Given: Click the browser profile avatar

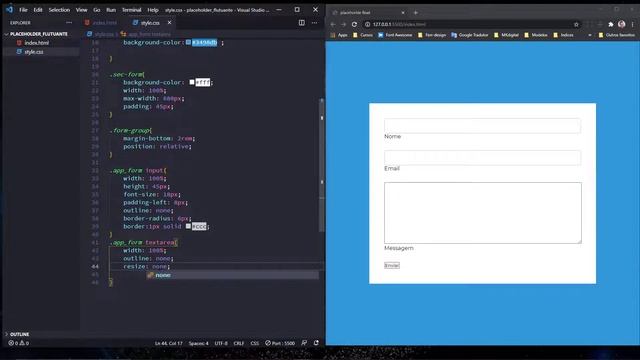Looking at the screenshot, I should (x=622, y=24).
